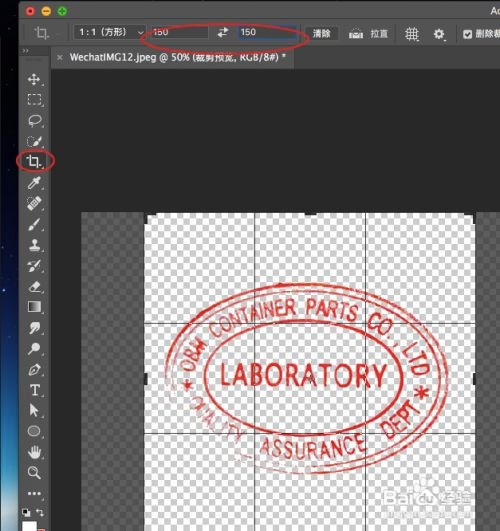
Task: Select the Lasso tool
Action: (35, 120)
